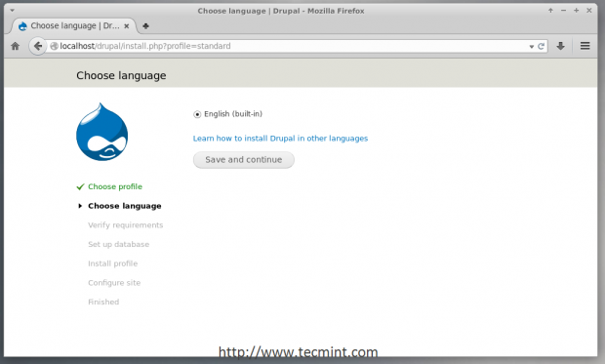Go back with the back arrow button
This screenshot has height=364, width=605.
pos(37,46)
